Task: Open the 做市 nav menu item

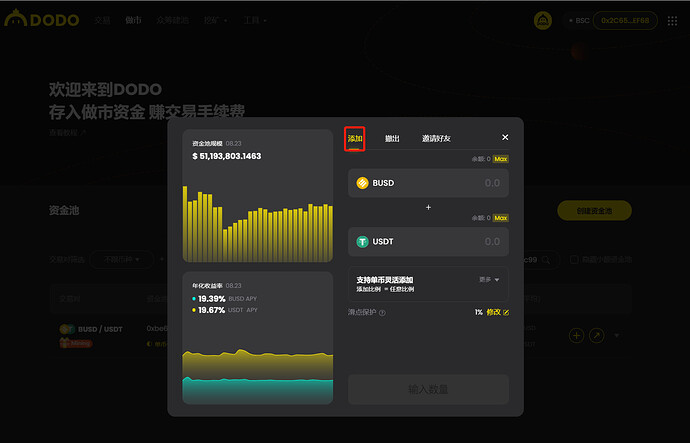Action: pos(133,20)
